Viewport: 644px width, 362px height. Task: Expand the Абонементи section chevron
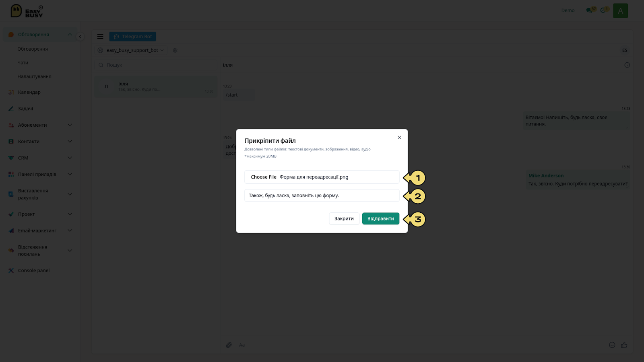pyautogui.click(x=70, y=125)
